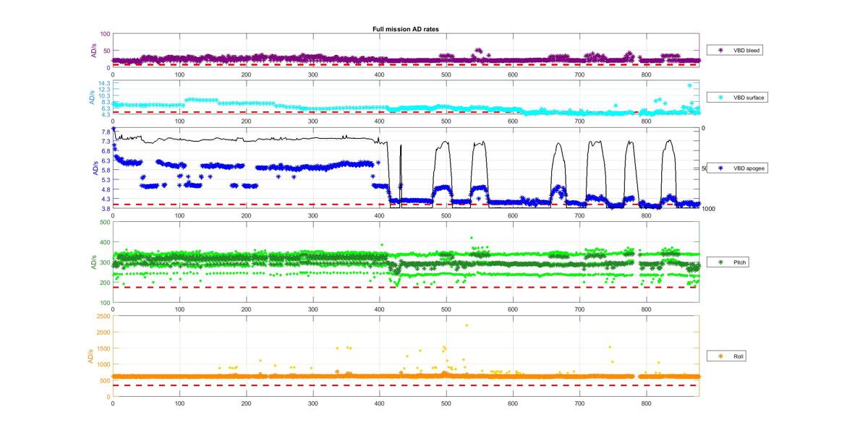This screenshot has width=868, height=446.
Task: Select the VBD surface legend entry
Action: [x=737, y=97]
